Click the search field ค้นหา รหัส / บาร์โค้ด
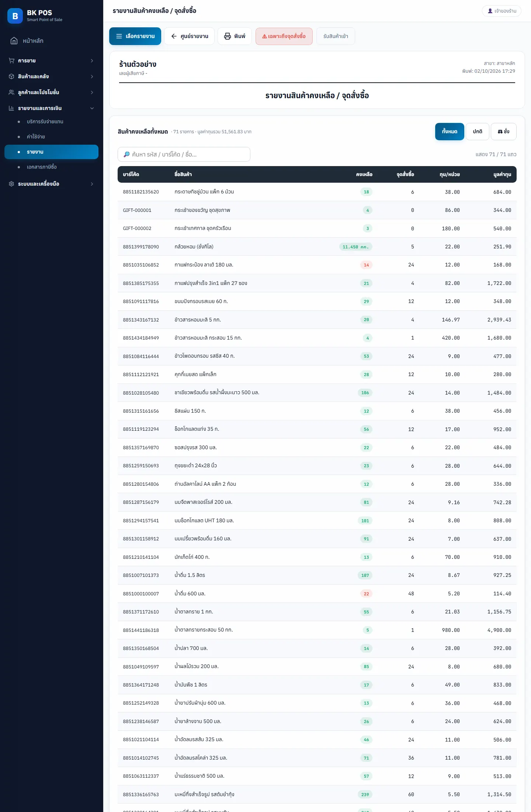Viewport: 531px width, 812px height. point(184,154)
